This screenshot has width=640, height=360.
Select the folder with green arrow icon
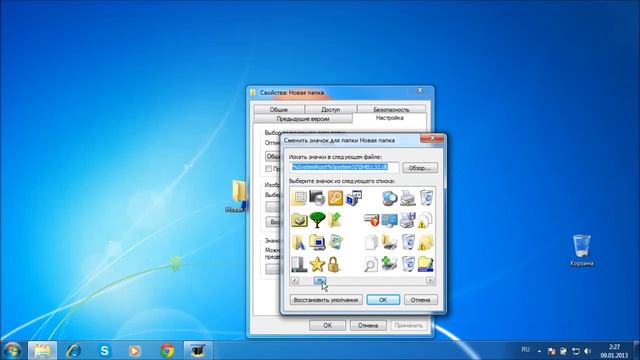click(x=335, y=220)
